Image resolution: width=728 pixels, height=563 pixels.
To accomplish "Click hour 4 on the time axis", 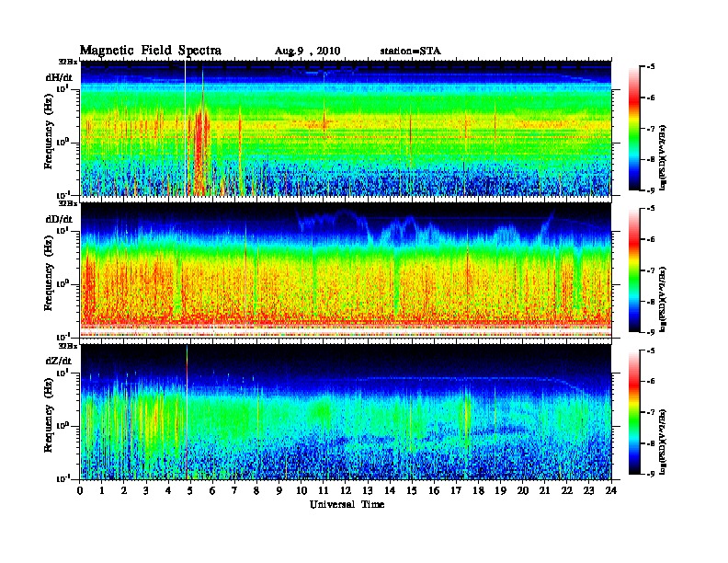I will pos(168,490).
